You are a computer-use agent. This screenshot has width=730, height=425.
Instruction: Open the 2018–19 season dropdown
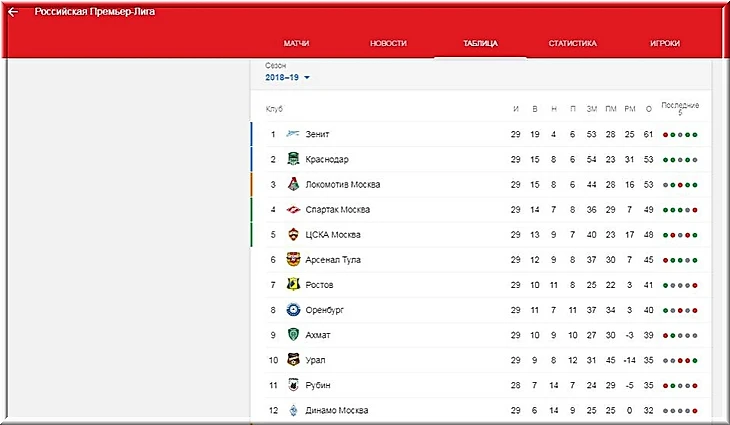click(287, 77)
